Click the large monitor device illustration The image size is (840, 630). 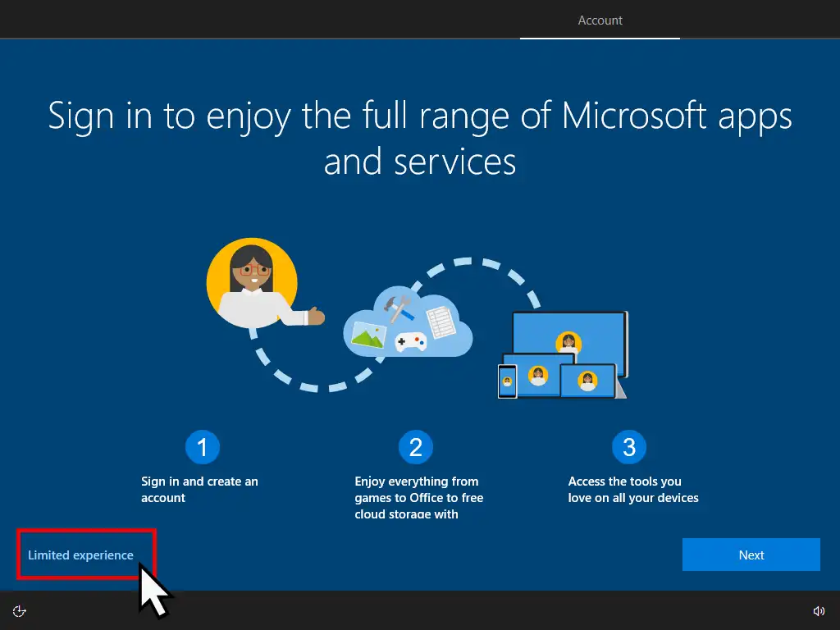pos(568,335)
